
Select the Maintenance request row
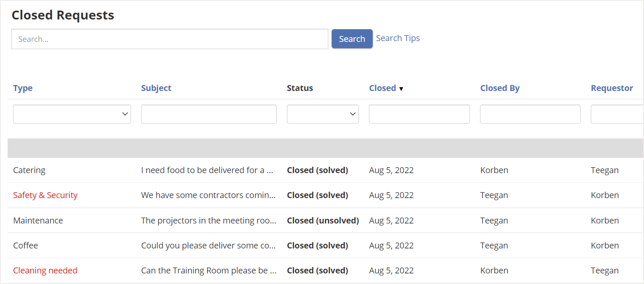point(38,221)
